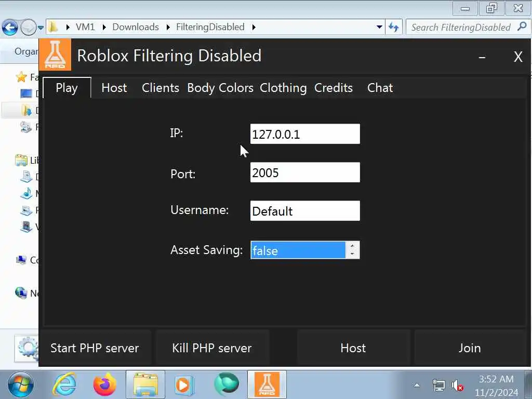The image size is (532, 399).
Task: Expand arrow after Downloads in path
Action: 168,27
